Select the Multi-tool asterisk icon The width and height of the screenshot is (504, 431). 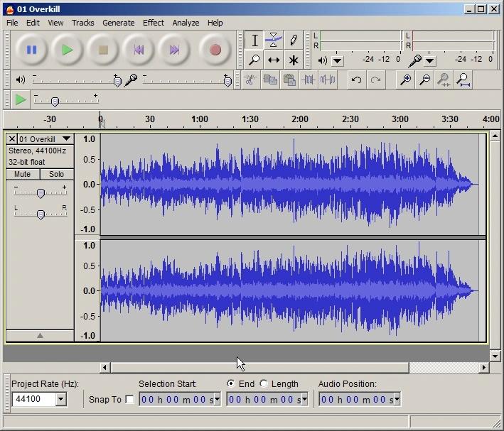tap(293, 60)
